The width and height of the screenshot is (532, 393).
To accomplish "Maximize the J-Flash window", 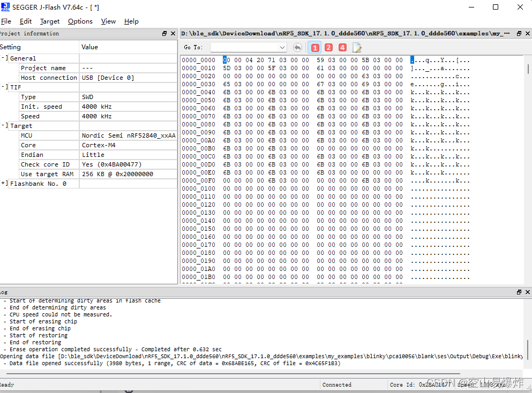I will [x=496, y=7].
